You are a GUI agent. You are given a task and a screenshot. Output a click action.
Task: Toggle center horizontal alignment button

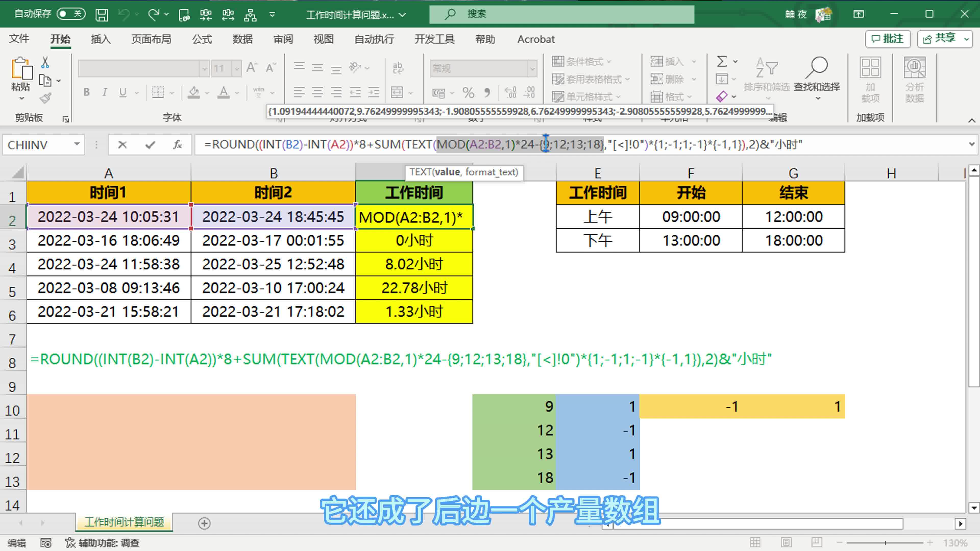pyautogui.click(x=318, y=92)
